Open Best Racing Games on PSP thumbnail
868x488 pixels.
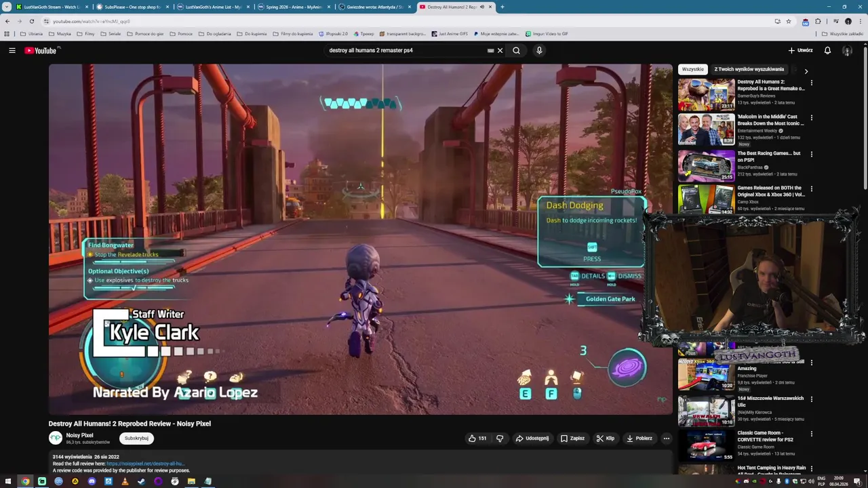(706, 165)
